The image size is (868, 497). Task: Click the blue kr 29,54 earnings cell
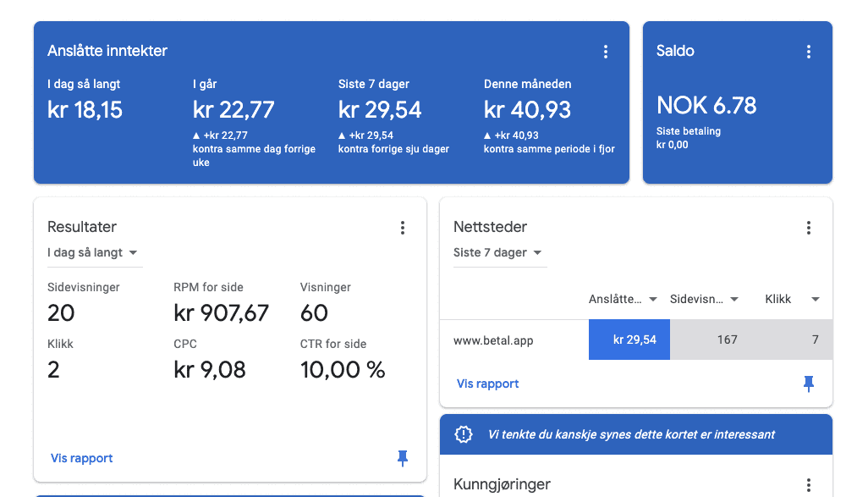coord(629,340)
